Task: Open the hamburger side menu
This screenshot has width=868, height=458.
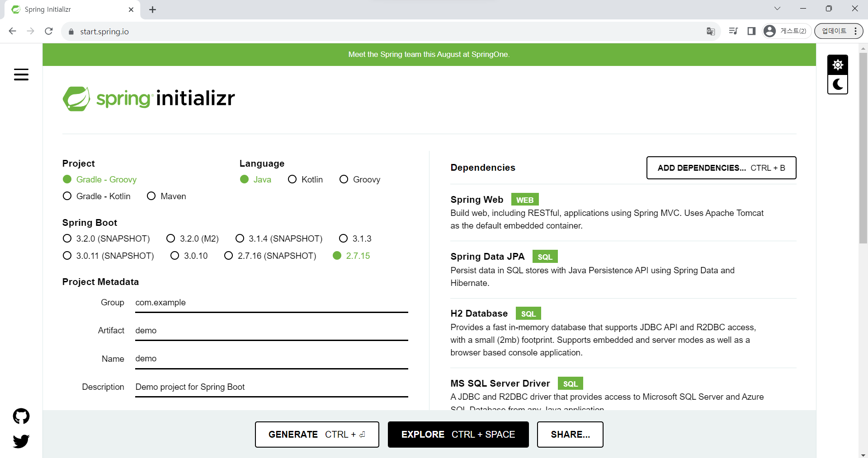Action: 21,75
